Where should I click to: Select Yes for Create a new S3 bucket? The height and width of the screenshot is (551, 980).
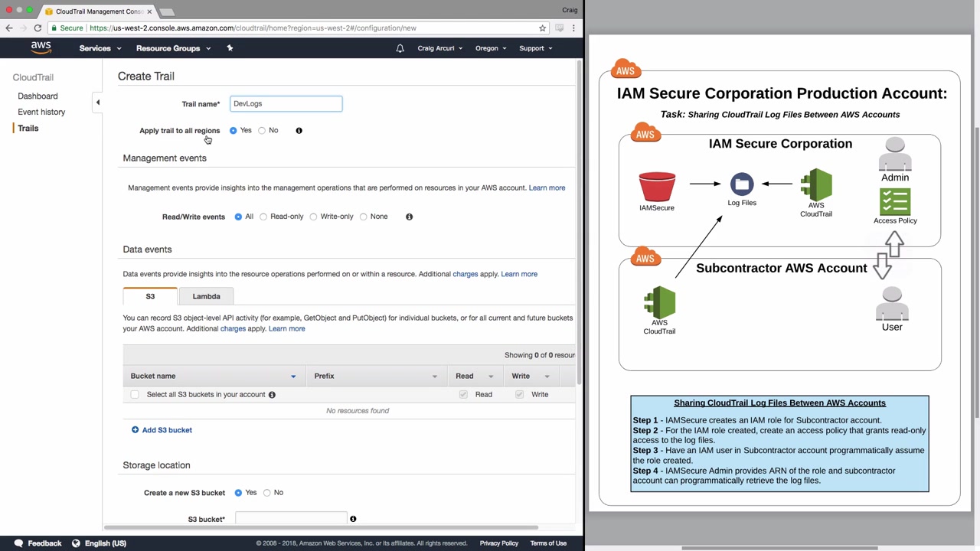coord(238,493)
